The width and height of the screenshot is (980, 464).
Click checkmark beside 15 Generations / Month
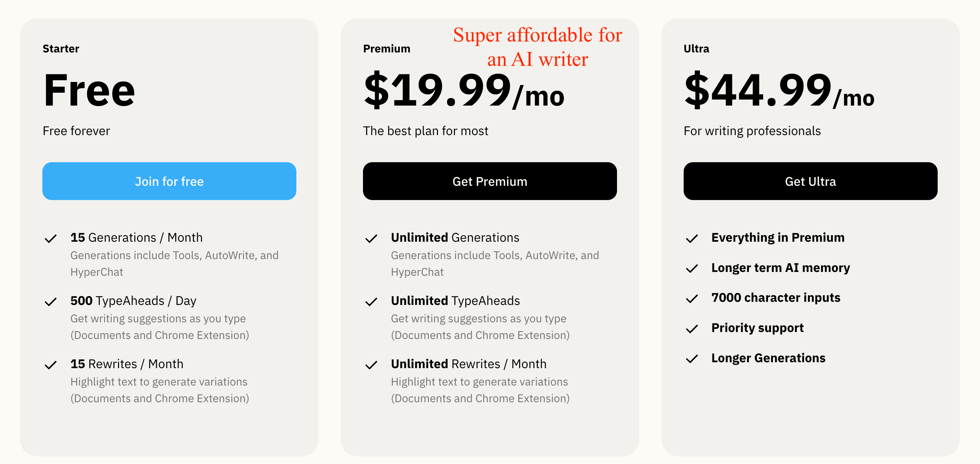point(51,239)
